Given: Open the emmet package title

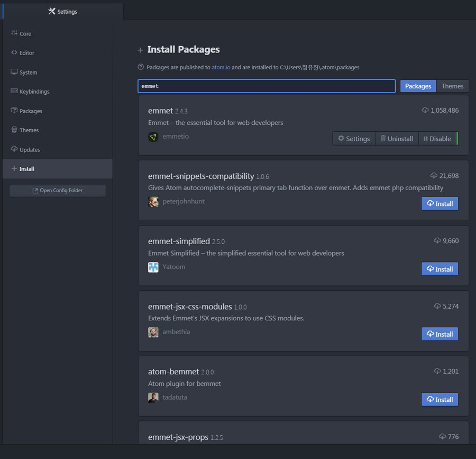Looking at the screenshot, I should (x=160, y=111).
